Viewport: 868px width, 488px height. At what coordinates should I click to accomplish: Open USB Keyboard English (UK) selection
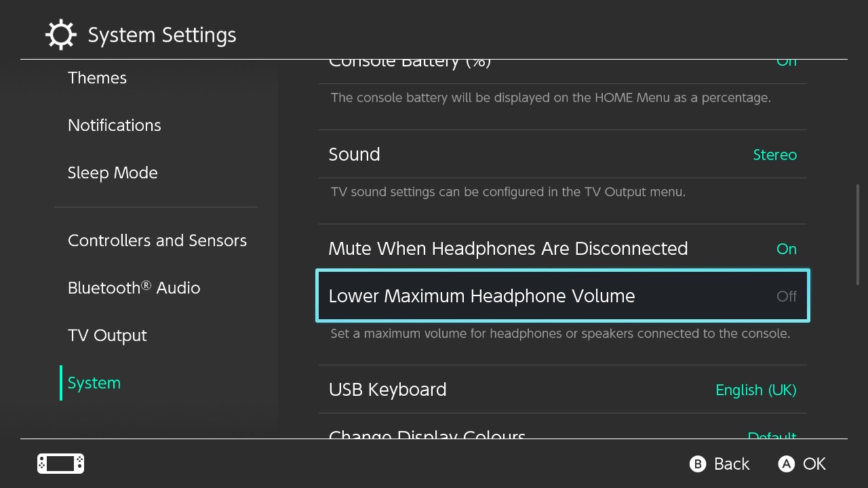point(563,390)
